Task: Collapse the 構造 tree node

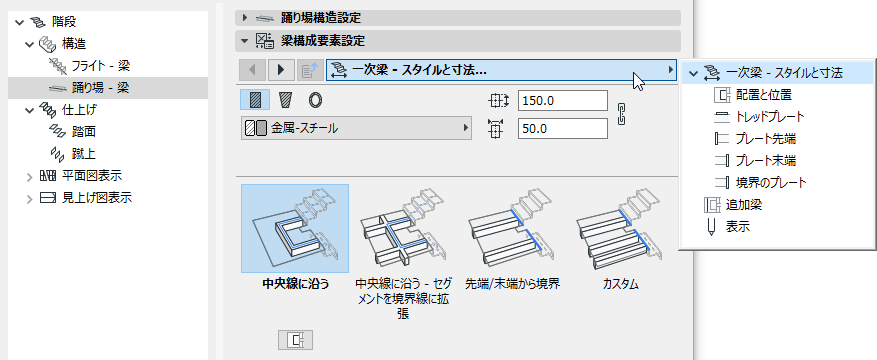Action: click(30, 44)
